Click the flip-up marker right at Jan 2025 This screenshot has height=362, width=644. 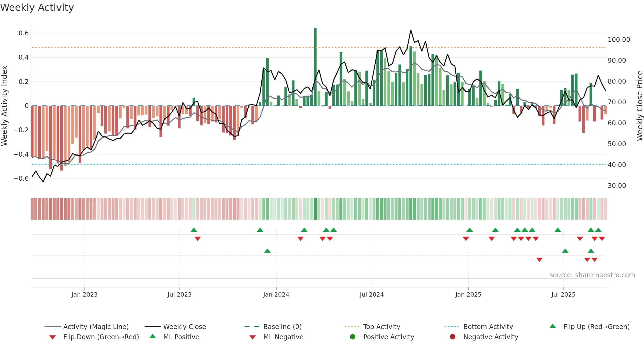pyautogui.click(x=470, y=230)
